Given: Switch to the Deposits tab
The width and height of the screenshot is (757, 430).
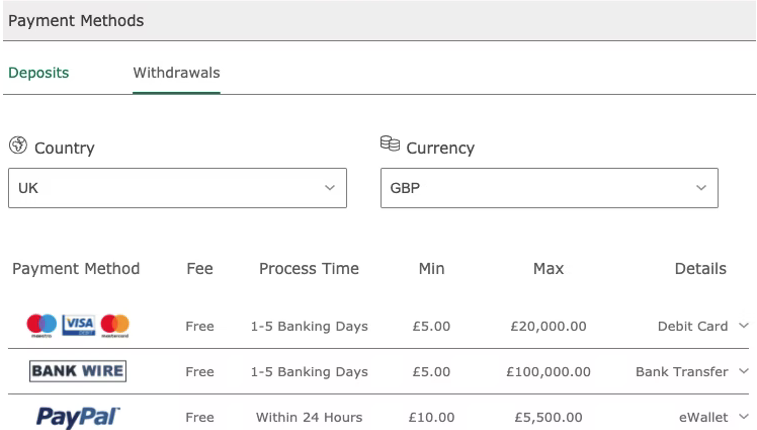Looking at the screenshot, I should (39, 73).
